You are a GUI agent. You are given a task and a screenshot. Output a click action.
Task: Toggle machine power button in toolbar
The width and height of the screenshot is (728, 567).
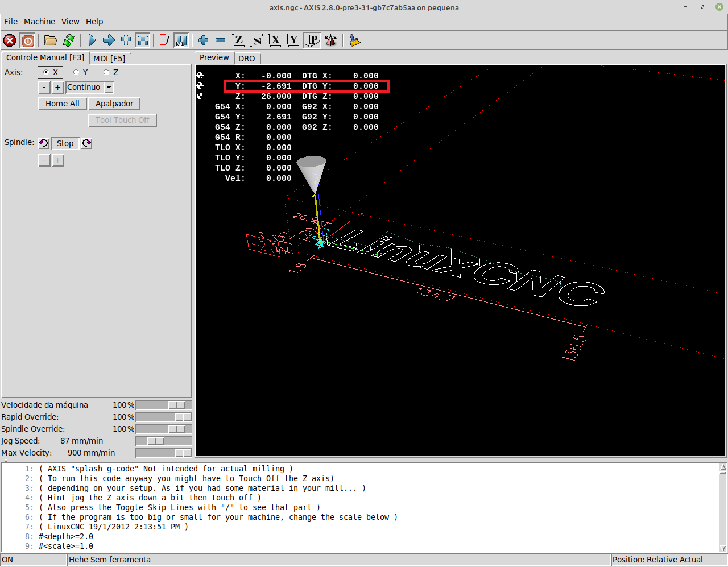(x=28, y=40)
